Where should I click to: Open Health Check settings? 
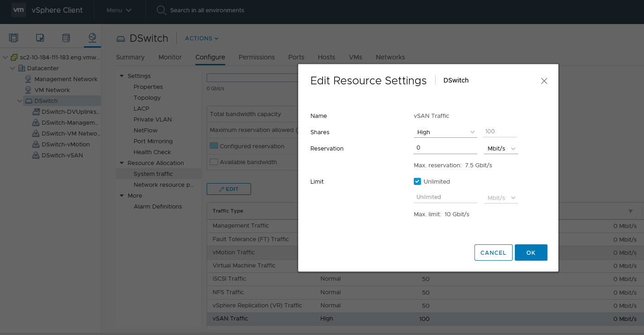[x=152, y=152]
